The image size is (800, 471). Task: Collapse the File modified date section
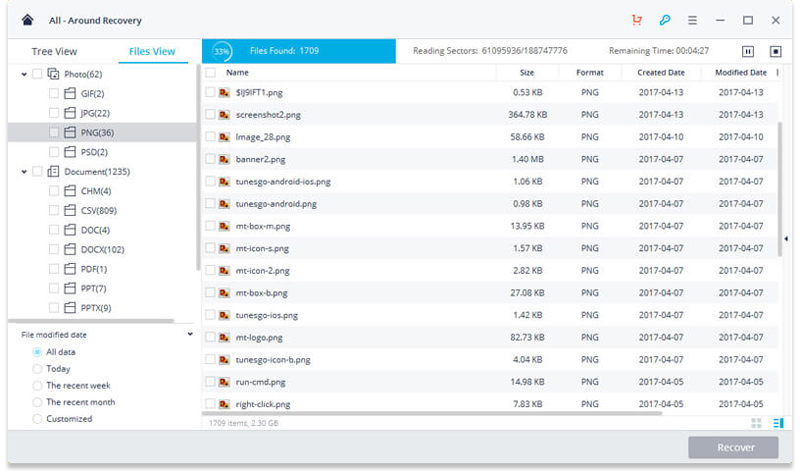(x=190, y=334)
